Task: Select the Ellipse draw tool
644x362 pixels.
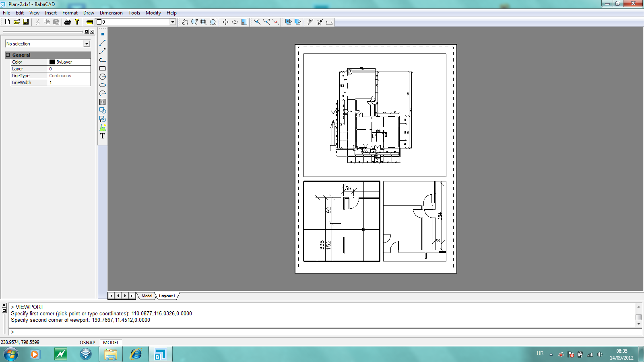Action: click(103, 85)
